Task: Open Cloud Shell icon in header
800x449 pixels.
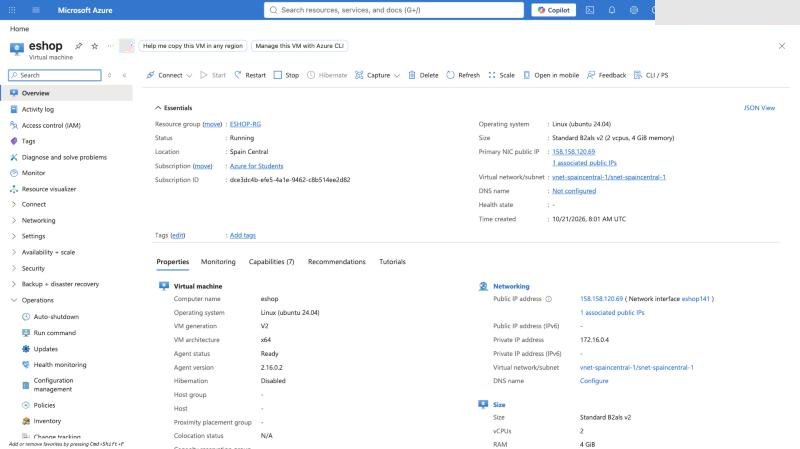Action: (x=590, y=10)
